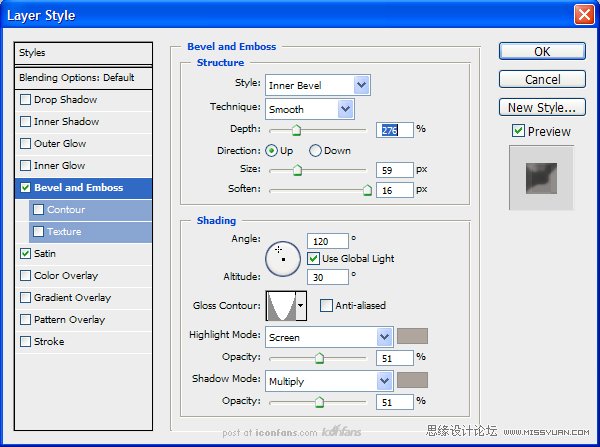
Task: Select the Contour label under Bevel and Emboss
Action: [66, 209]
